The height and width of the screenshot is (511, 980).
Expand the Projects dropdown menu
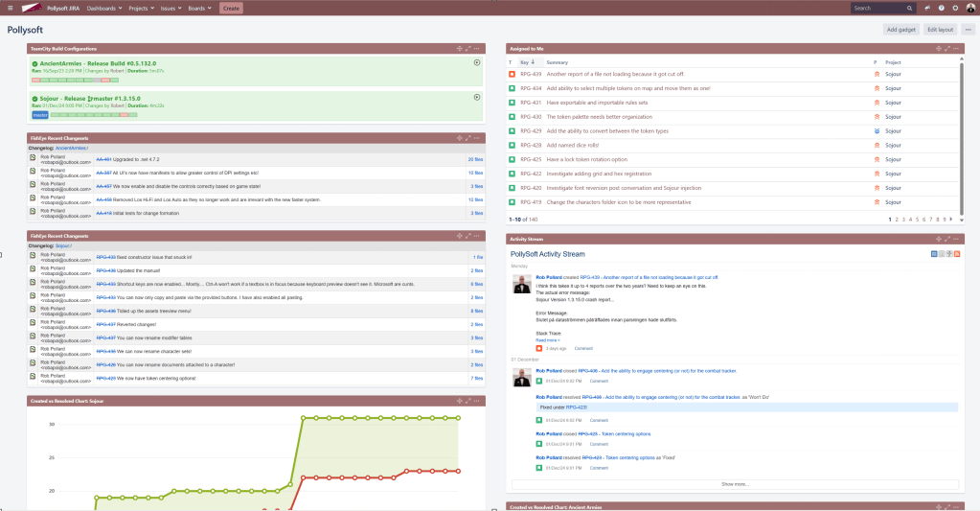(x=143, y=8)
